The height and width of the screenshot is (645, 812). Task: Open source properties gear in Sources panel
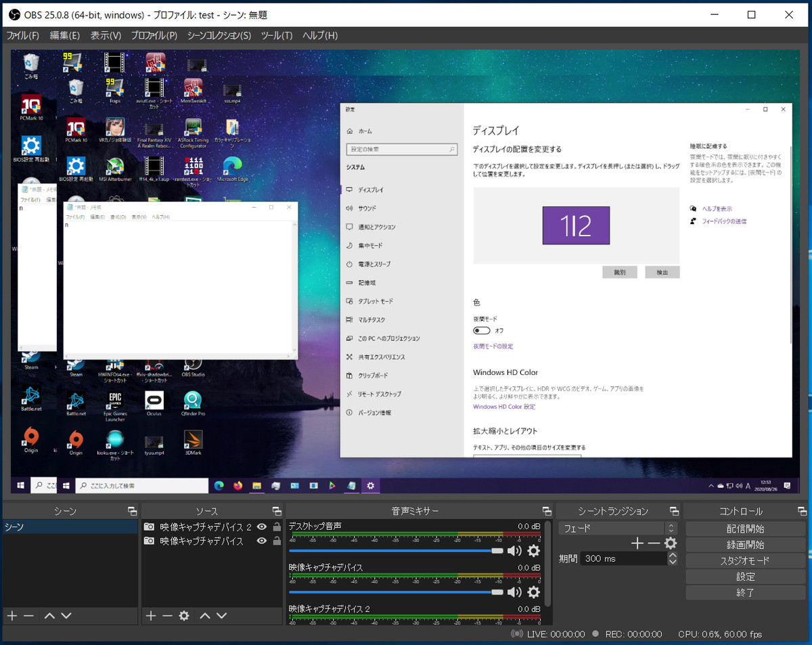point(184,615)
